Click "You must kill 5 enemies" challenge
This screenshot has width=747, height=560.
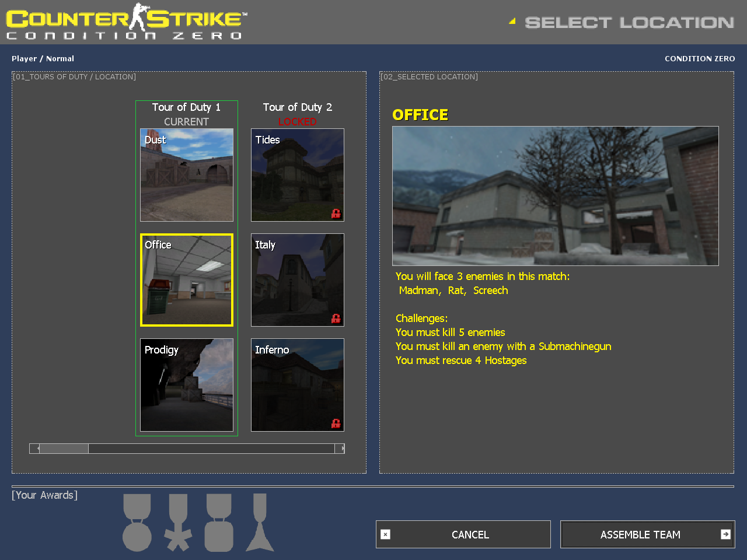(451, 332)
